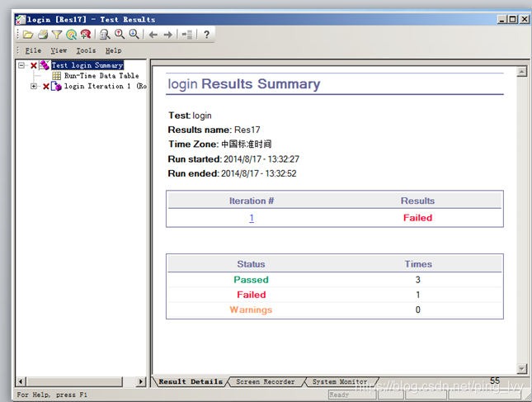This screenshot has height=402, width=532.
Task: Click red X beside login Iteration 1
Action: pos(46,86)
